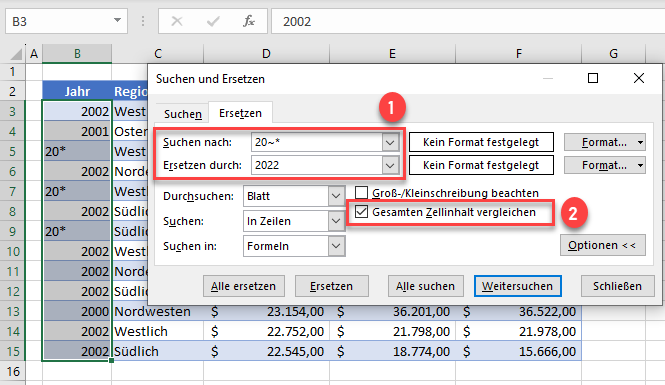Click cell with value 22.545,00
This screenshot has height=385, width=665.
coord(266,352)
